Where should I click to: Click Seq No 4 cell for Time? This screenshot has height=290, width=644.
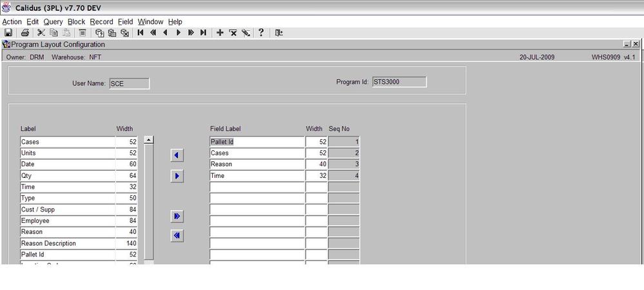pos(344,176)
